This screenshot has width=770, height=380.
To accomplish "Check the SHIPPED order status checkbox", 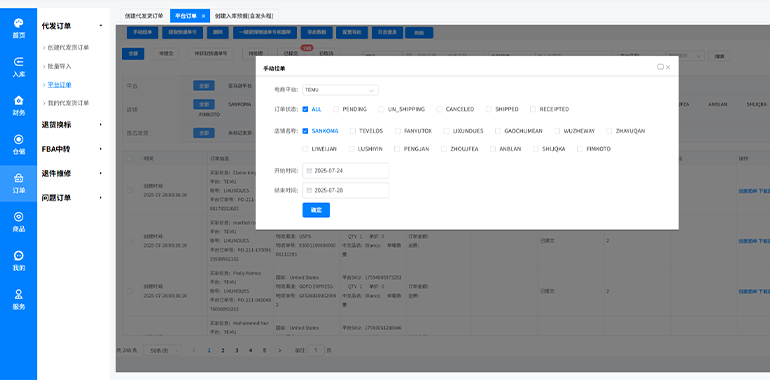I will pyautogui.click(x=489, y=109).
